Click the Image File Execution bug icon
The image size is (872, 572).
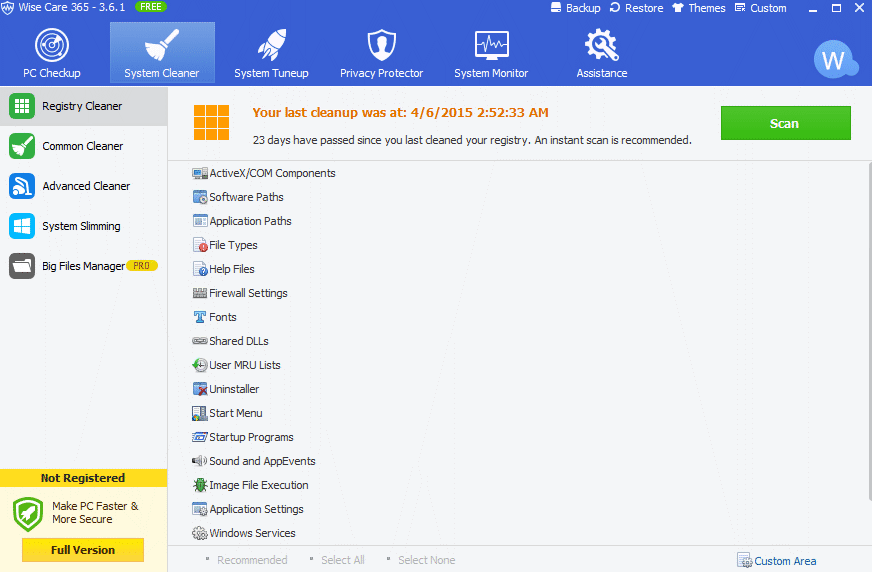pyautogui.click(x=200, y=485)
